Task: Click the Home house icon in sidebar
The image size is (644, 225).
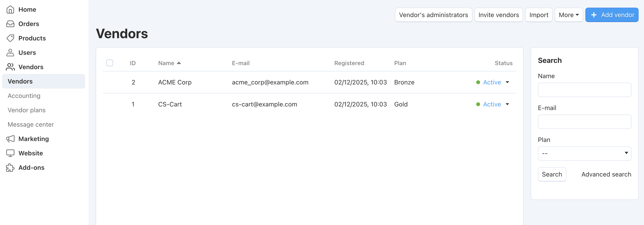Action: (x=10, y=9)
